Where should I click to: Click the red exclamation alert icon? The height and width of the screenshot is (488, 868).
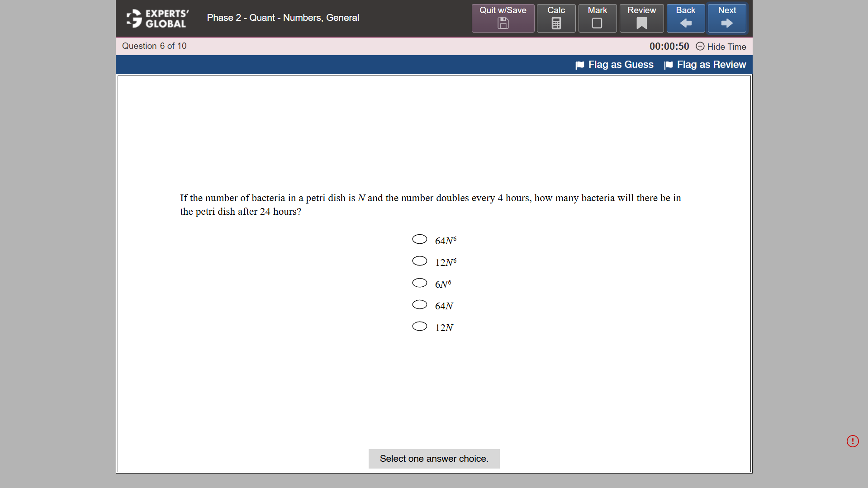853,441
